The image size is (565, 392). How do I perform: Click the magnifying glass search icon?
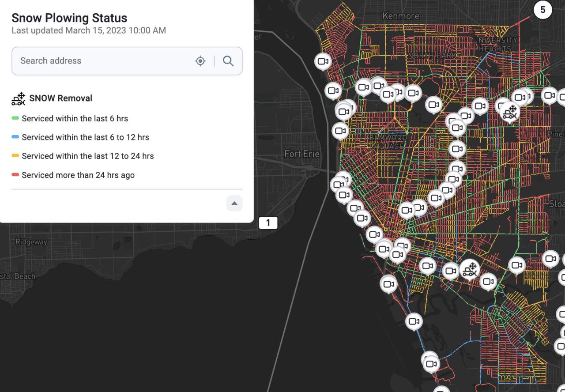228,61
